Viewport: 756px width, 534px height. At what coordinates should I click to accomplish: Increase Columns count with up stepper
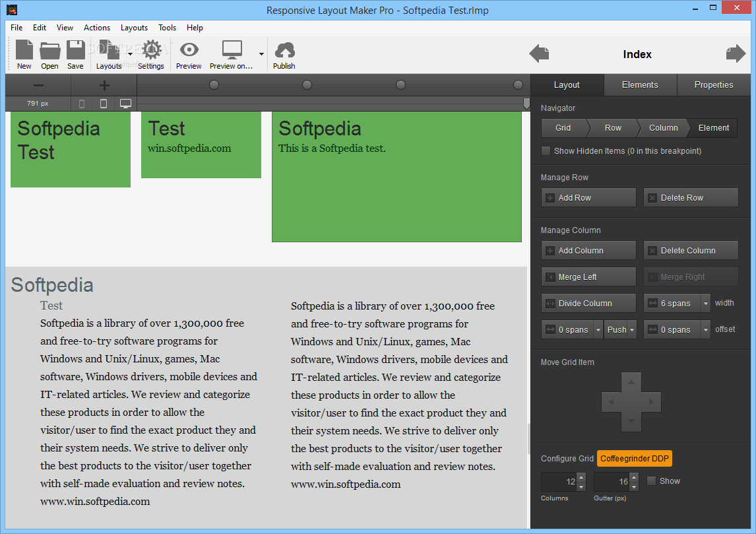point(581,477)
